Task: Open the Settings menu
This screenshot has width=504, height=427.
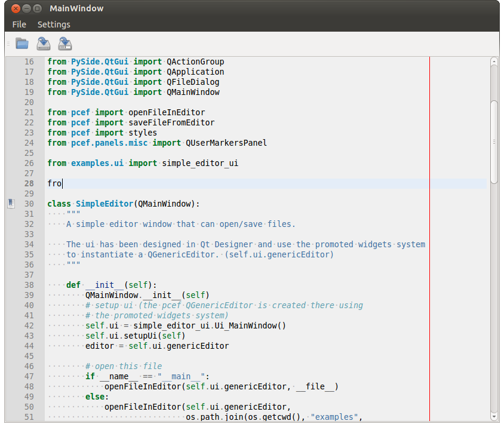Action: tap(54, 24)
